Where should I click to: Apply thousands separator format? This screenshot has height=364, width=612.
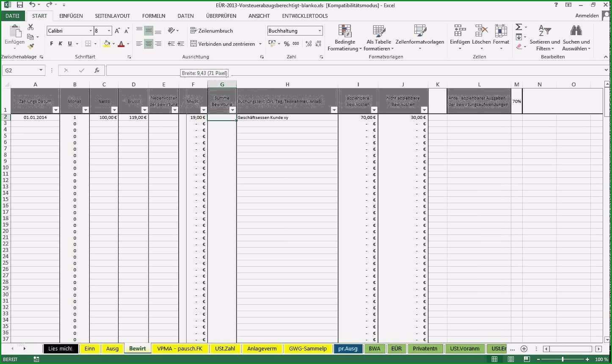[x=296, y=44]
